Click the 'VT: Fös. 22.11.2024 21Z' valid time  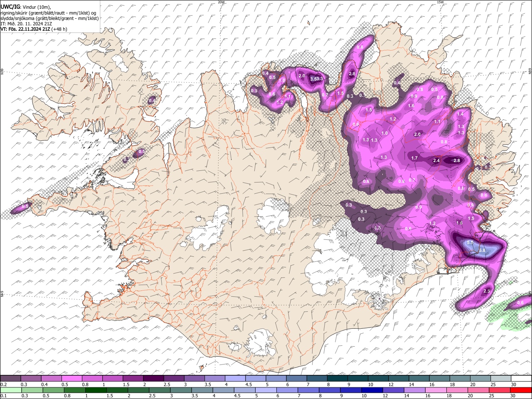25,29
